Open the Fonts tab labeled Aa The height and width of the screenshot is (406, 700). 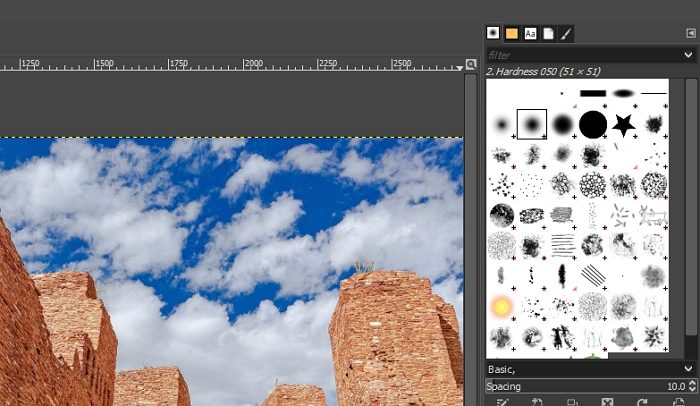[530, 33]
